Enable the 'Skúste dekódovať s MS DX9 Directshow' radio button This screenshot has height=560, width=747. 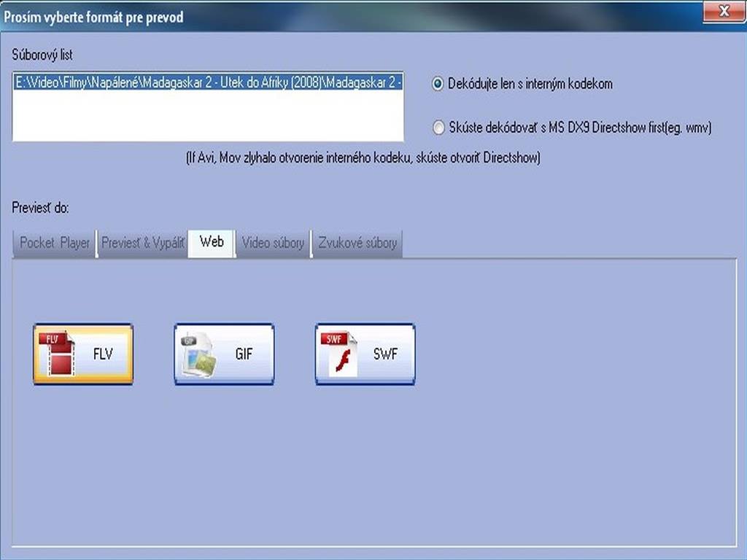(x=438, y=128)
